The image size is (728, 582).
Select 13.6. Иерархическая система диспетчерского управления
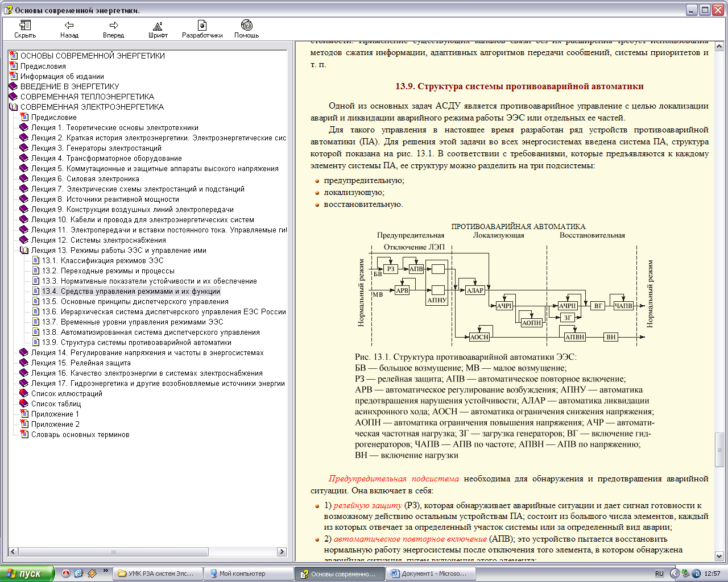(x=164, y=311)
